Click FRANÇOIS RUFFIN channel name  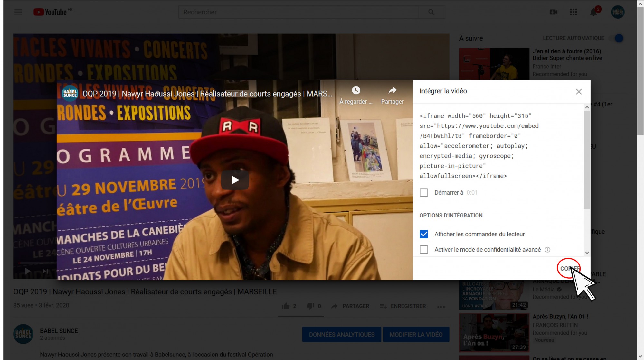[555, 325]
